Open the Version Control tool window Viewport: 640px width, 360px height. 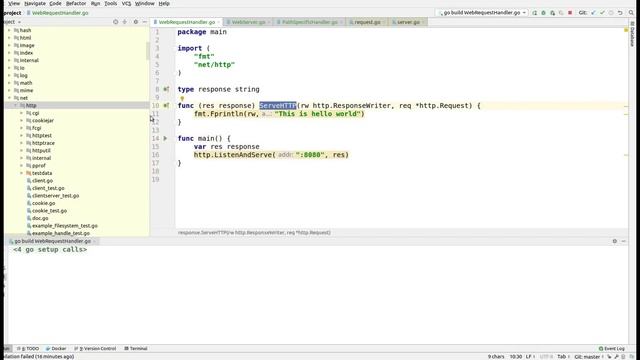pos(96,349)
